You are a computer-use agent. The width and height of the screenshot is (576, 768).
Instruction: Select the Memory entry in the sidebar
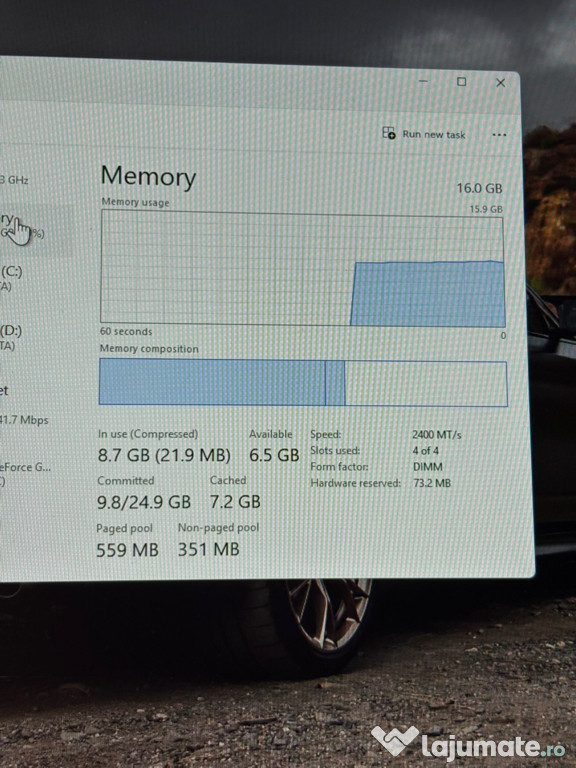click(x=22, y=226)
